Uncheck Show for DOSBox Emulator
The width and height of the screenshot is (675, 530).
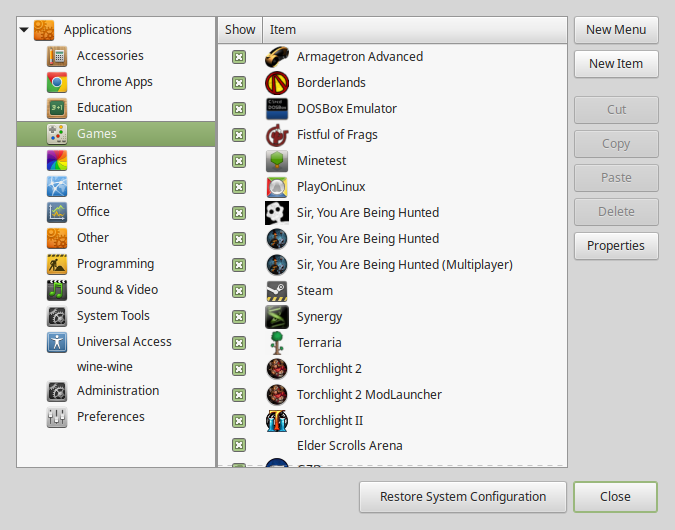coord(239,109)
